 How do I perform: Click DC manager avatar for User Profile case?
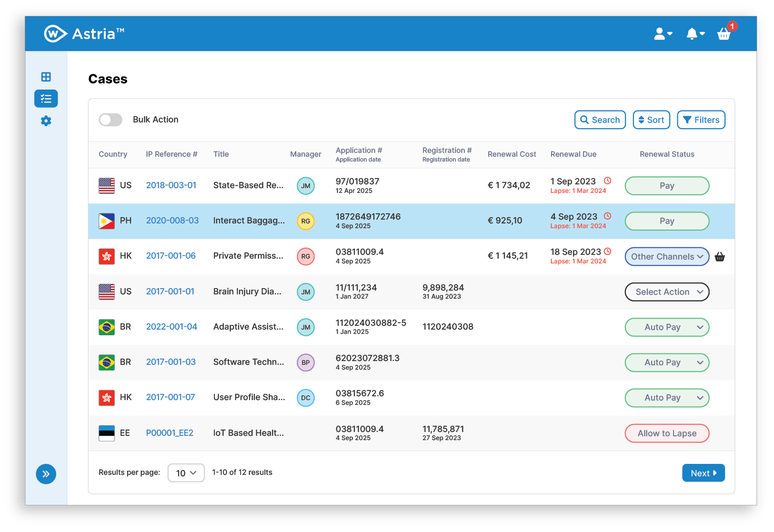click(x=306, y=398)
